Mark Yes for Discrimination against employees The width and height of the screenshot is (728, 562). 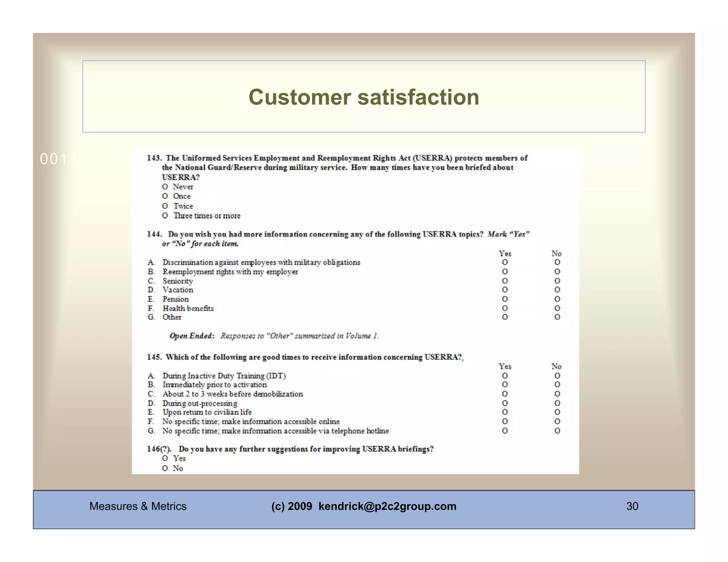[505, 262]
